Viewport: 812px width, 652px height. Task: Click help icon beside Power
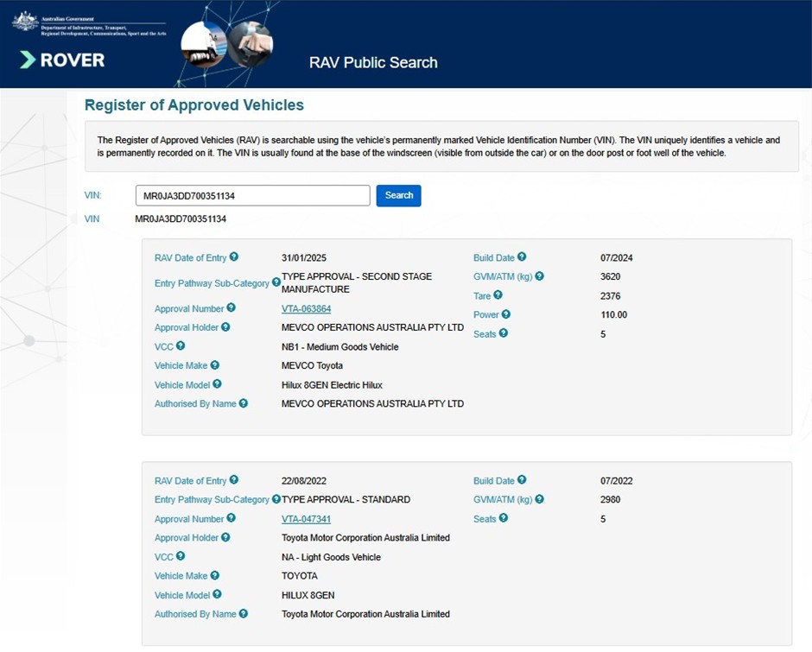(506, 314)
